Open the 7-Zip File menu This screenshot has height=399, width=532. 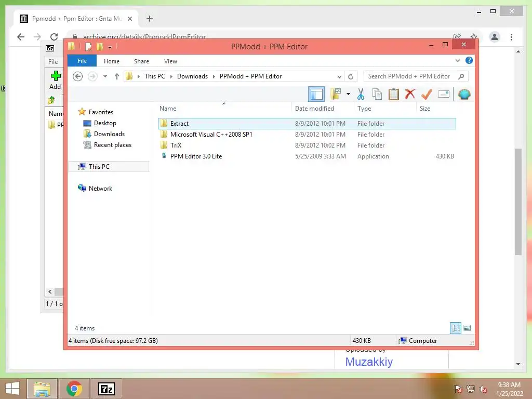pos(53,61)
